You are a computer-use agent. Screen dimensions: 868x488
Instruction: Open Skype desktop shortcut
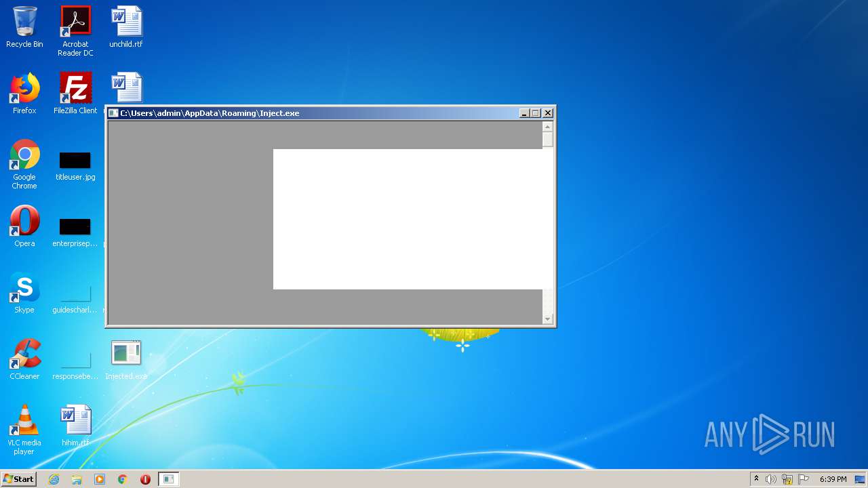pyautogui.click(x=24, y=293)
